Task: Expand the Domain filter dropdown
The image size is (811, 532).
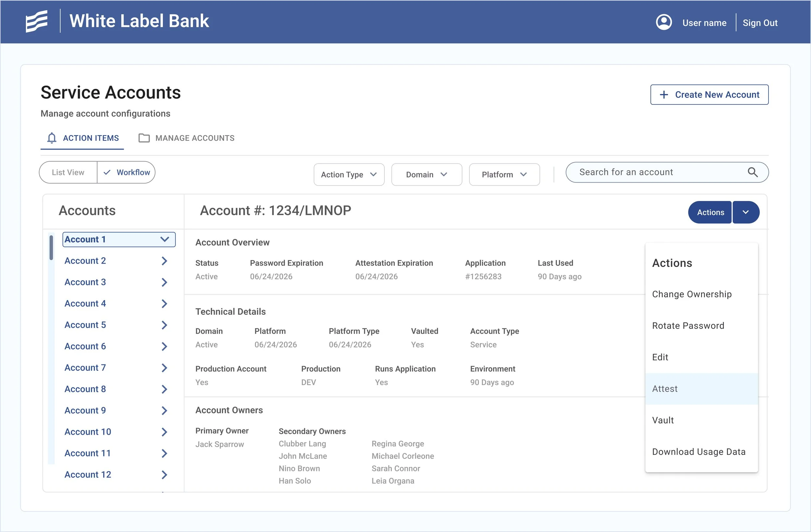Action: pyautogui.click(x=426, y=174)
